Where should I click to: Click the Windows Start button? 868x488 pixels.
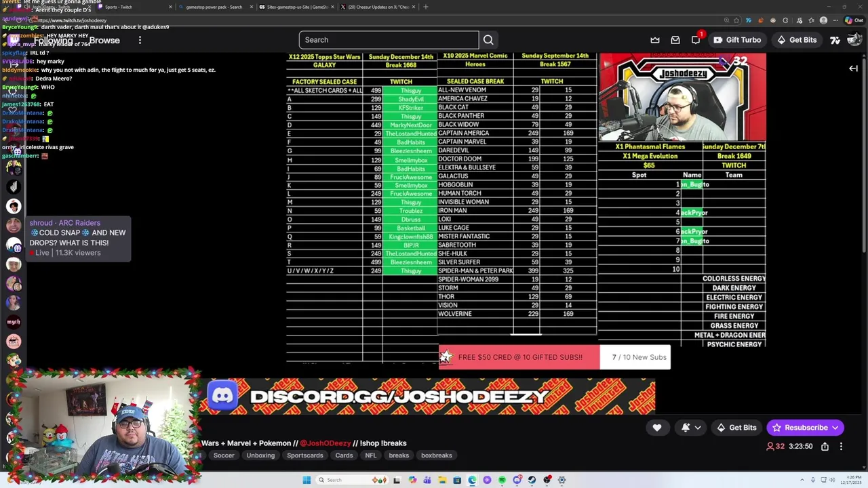[x=307, y=480]
